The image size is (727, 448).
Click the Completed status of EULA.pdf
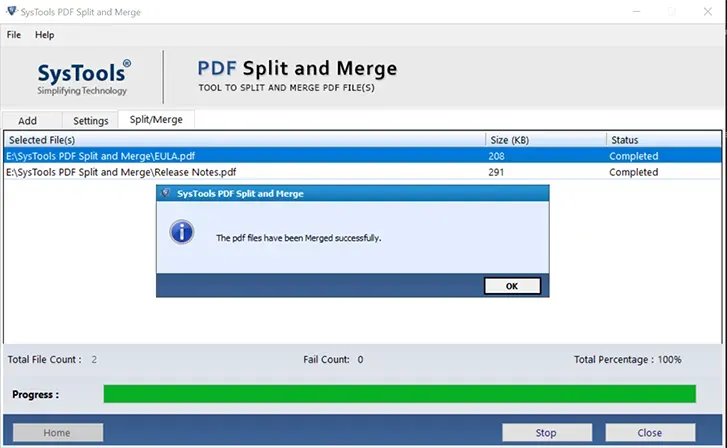pyautogui.click(x=633, y=156)
